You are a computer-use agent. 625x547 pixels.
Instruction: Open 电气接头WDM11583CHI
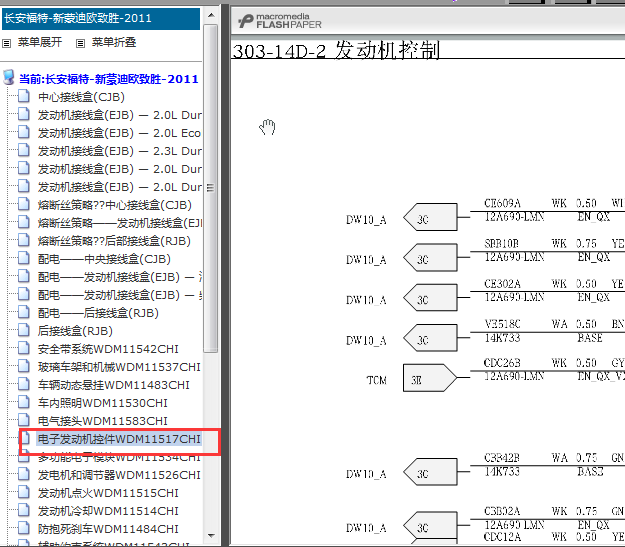point(103,421)
